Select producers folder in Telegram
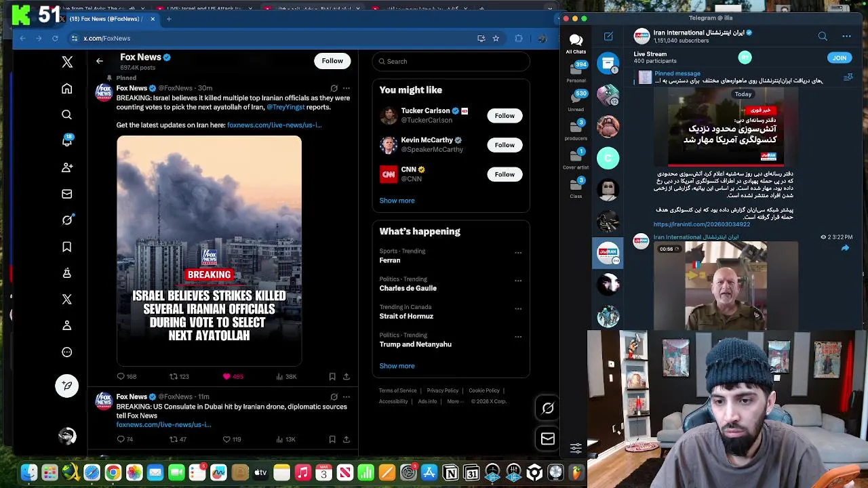The width and height of the screenshot is (868, 488). (x=576, y=130)
